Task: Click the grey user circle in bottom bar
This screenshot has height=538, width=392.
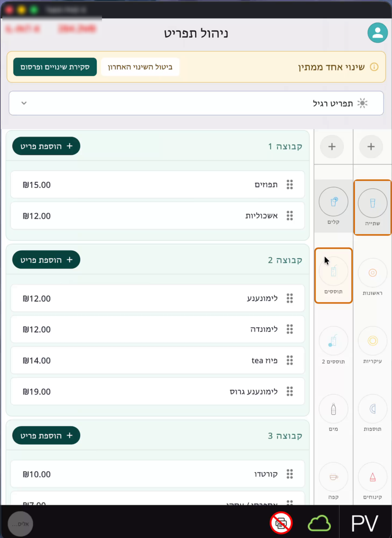Action: (x=20, y=524)
